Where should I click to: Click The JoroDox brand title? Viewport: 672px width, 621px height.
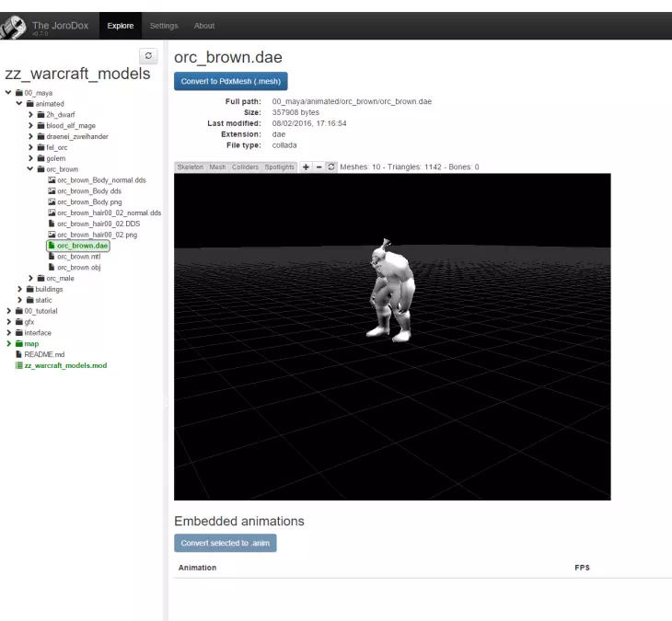pyautogui.click(x=61, y=26)
